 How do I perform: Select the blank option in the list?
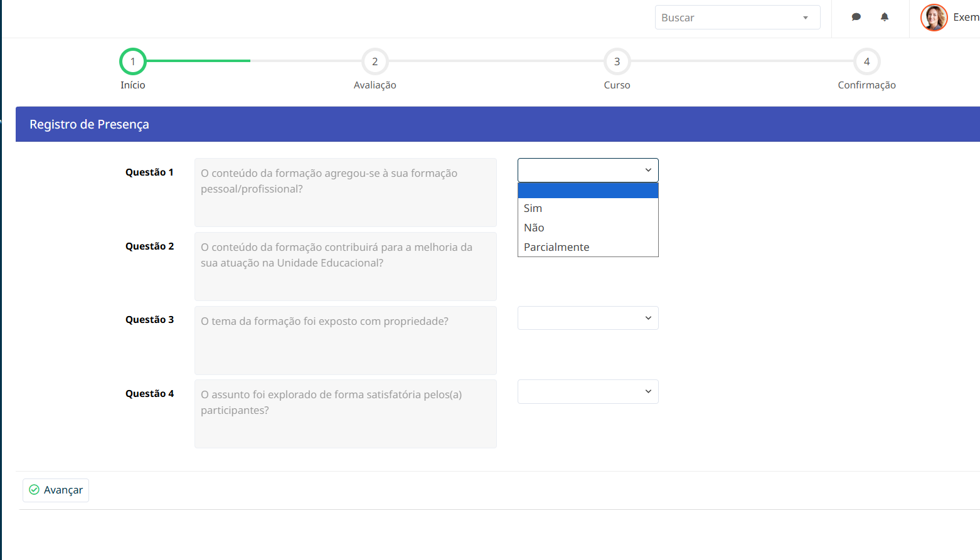(x=588, y=191)
